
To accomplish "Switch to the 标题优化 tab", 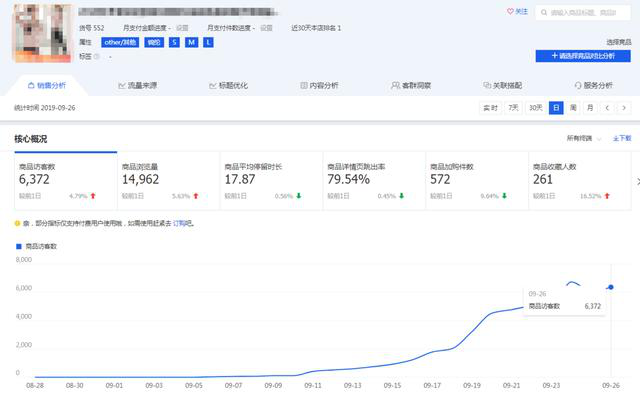I will coord(229,85).
